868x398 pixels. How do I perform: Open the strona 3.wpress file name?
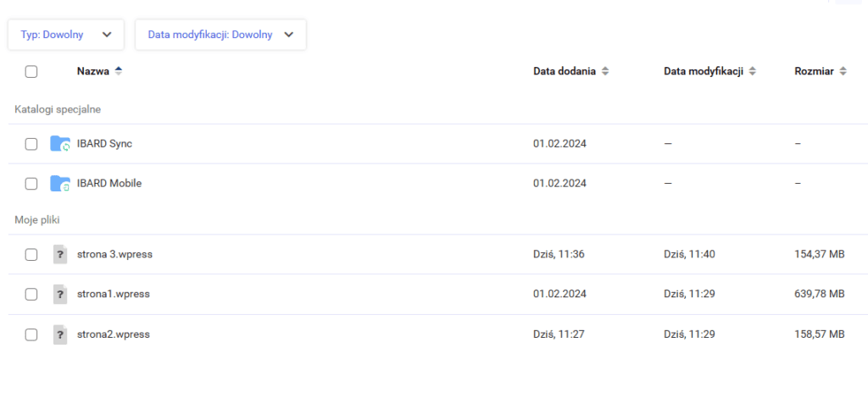coord(114,254)
